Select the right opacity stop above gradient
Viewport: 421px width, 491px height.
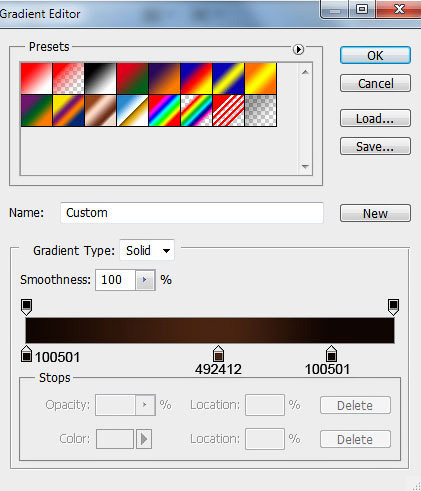pos(393,307)
